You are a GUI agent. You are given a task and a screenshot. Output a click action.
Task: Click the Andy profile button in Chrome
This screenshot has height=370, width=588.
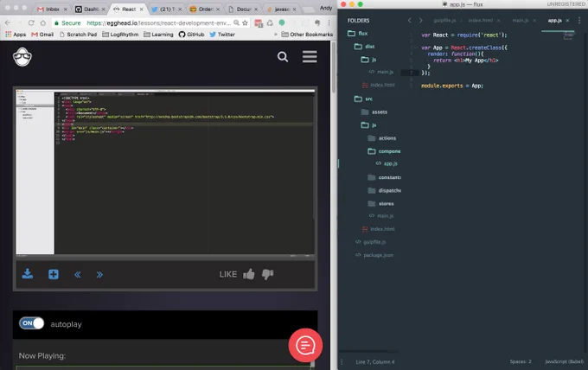tap(326, 8)
